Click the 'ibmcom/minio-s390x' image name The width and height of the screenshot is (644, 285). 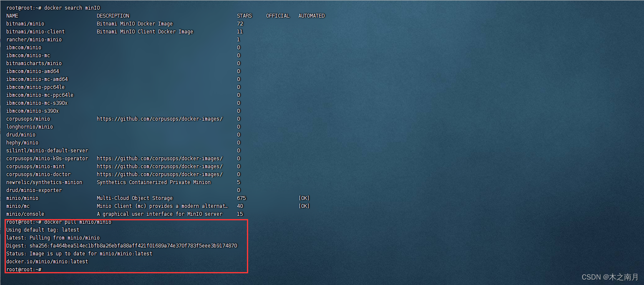click(x=33, y=111)
